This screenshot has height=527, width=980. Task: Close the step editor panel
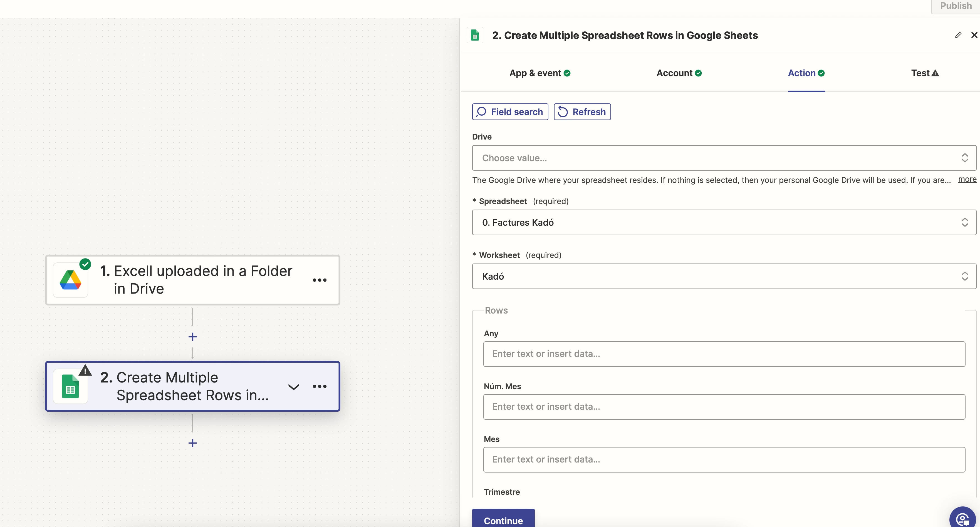(974, 35)
